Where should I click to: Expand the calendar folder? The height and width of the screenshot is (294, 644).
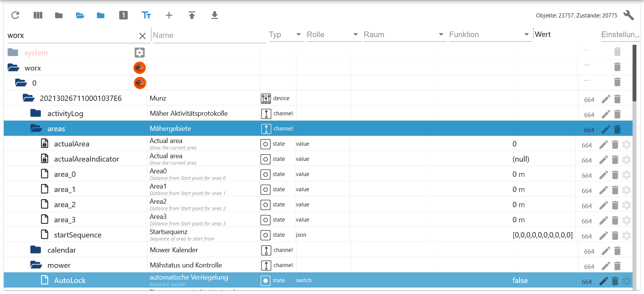[x=36, y=250]
